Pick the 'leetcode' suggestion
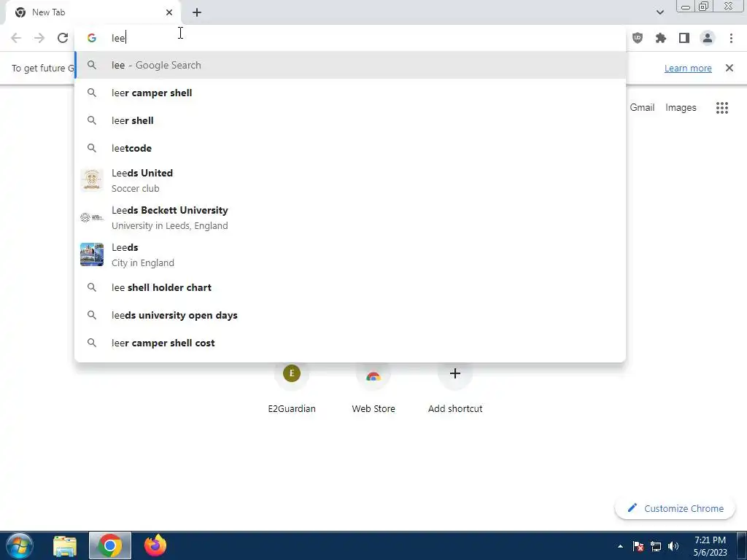Image resolution: width=747 pixels, height=560 pixels. (350, 148)
